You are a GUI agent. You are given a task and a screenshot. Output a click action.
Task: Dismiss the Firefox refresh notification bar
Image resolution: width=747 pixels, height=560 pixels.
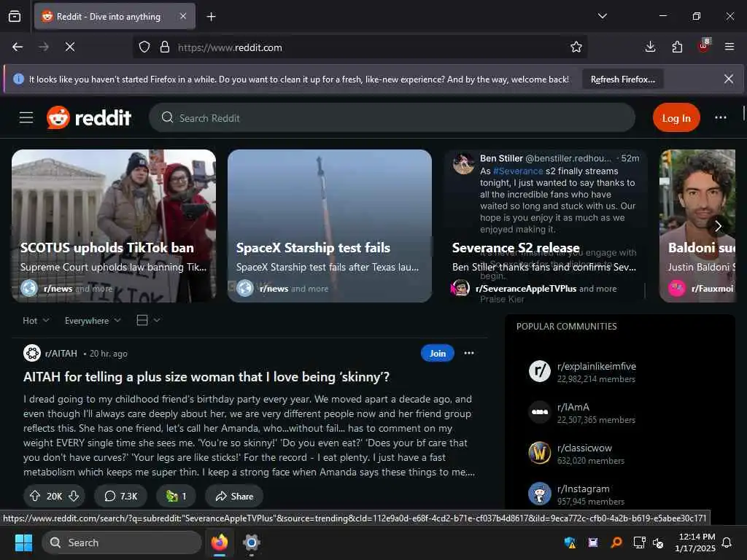pyautogui.click(x=729, y=79)
